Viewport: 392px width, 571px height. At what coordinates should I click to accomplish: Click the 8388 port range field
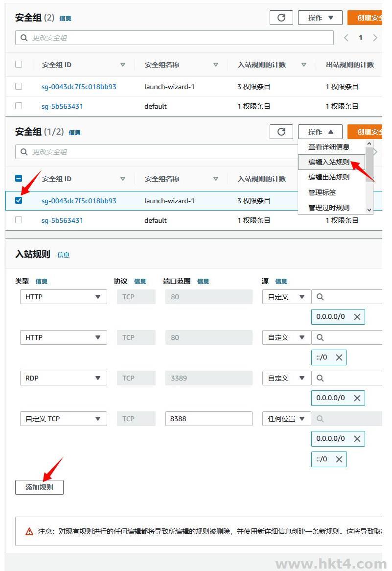tap(208, 418)
